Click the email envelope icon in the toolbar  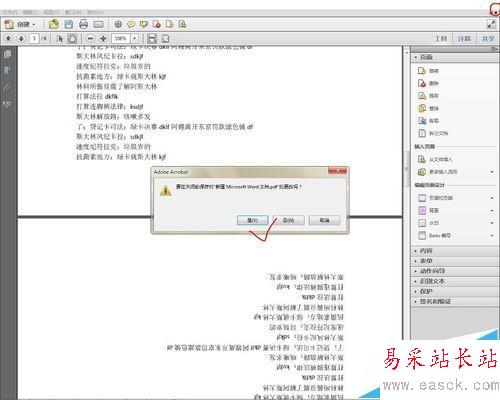coord(98,24)
